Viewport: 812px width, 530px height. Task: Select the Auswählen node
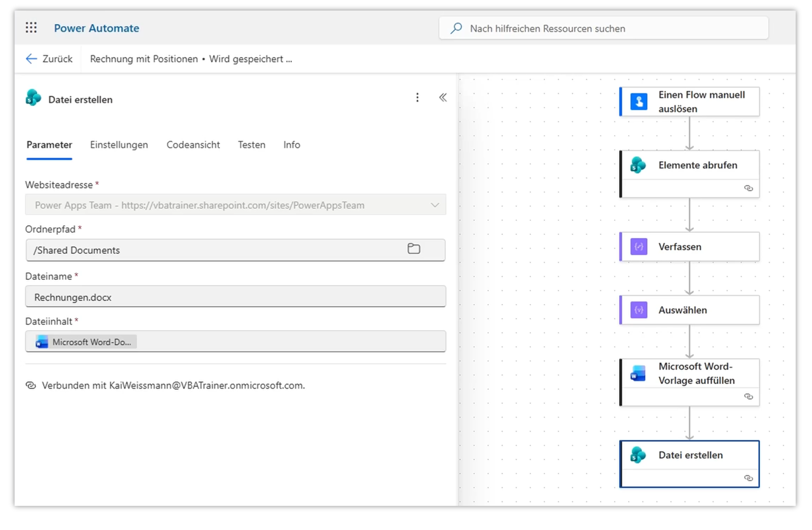690,310
